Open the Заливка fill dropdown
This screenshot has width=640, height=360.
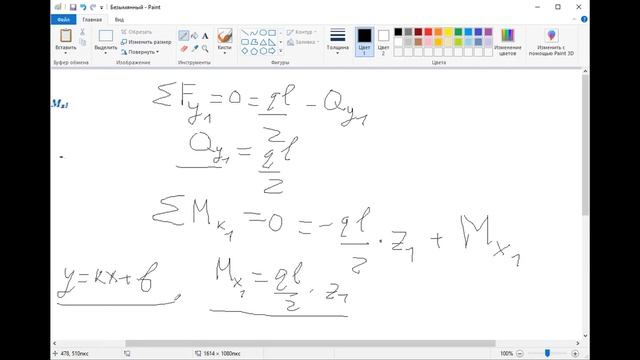pyautogui.click(x=303, y=42)
